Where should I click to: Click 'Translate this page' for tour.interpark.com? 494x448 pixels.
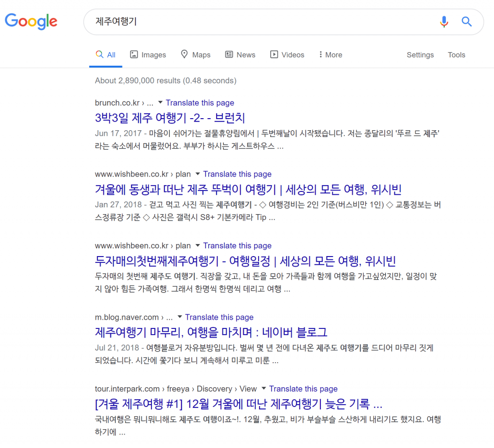point(303,389)
